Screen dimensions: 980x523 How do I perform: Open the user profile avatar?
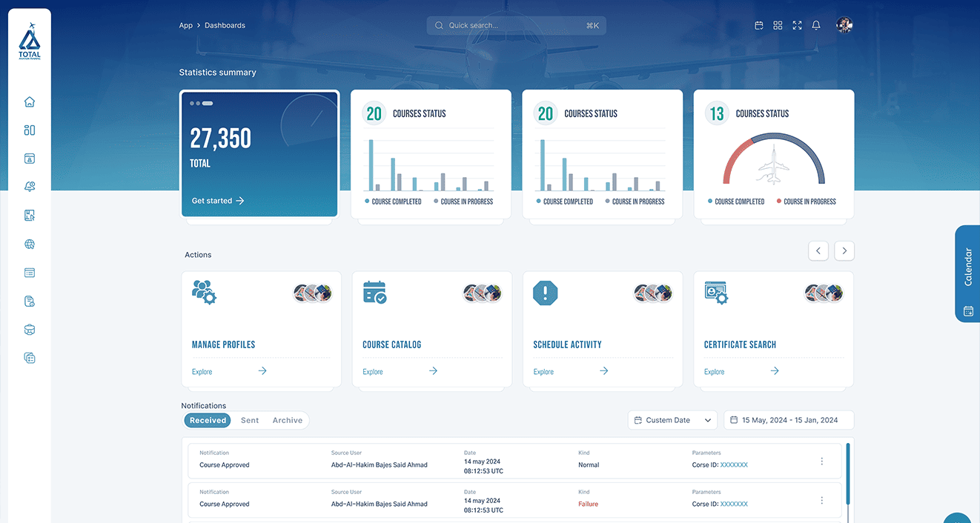click(x=844, y=25)
